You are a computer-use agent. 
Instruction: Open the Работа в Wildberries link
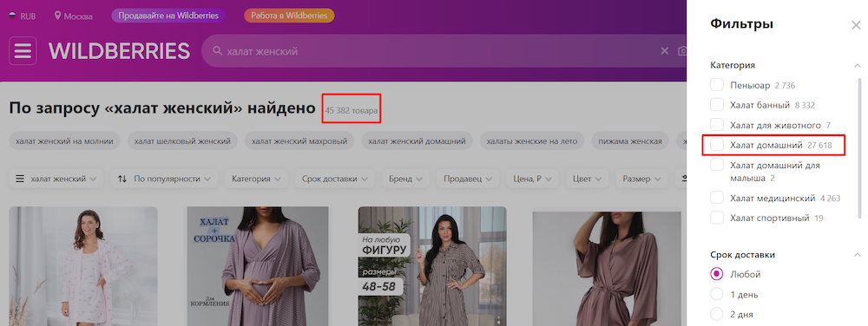(x=289, y=16)
